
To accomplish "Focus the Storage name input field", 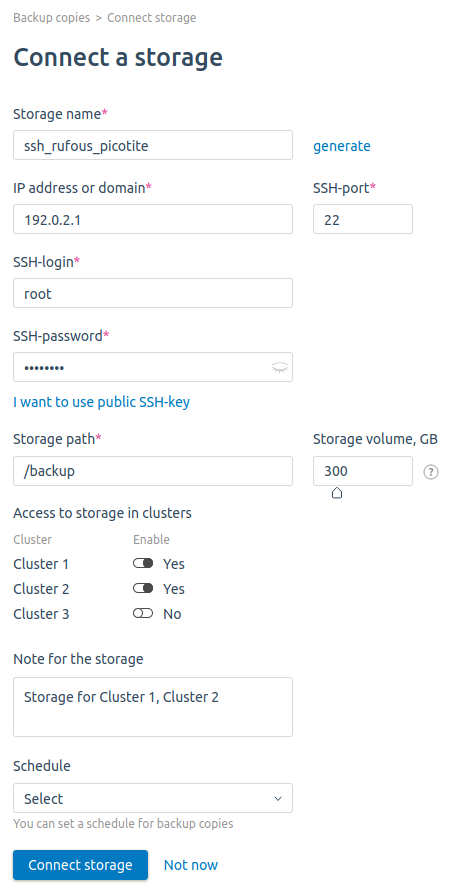I will tap(153, 145).
